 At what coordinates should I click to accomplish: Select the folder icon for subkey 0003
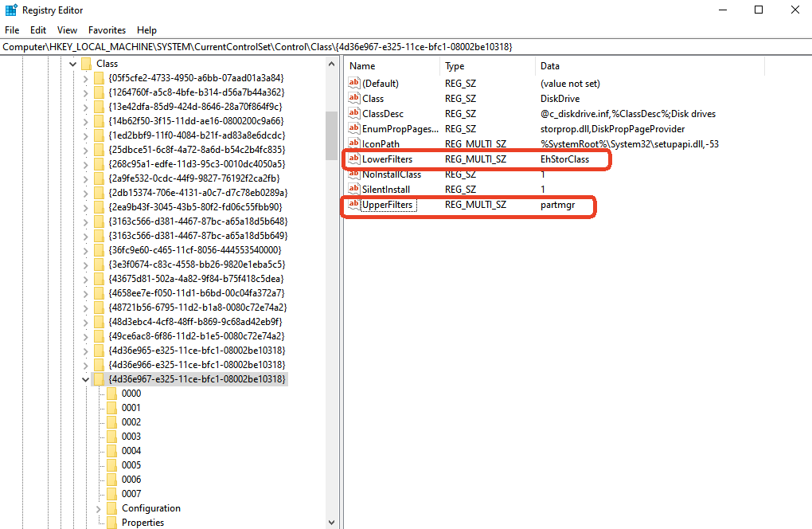(114, 436)
